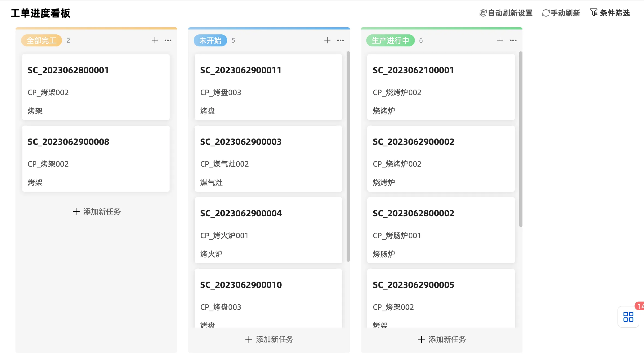Click 手动刷新 manual refresh icon
Screen dimensions: 644x360
(x=546, y=13)
